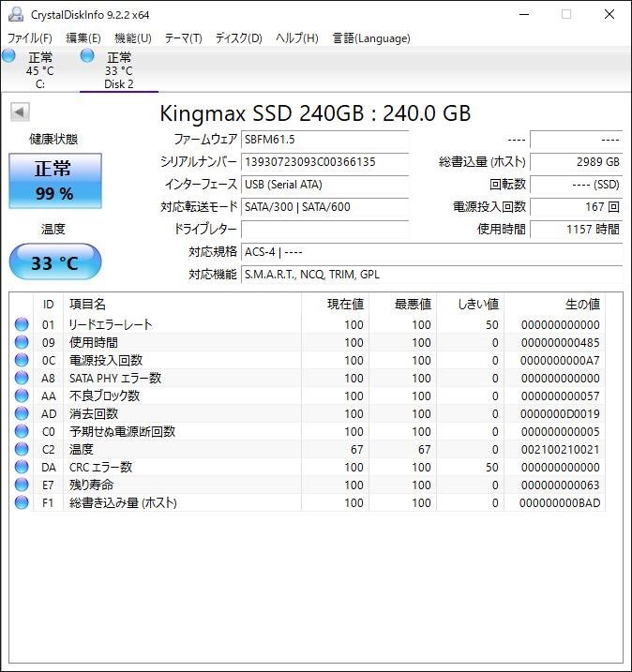Viewport: 632px width, 672px height.
Task: Click the firmware field SBFM61.5
Action: (324, 140)
